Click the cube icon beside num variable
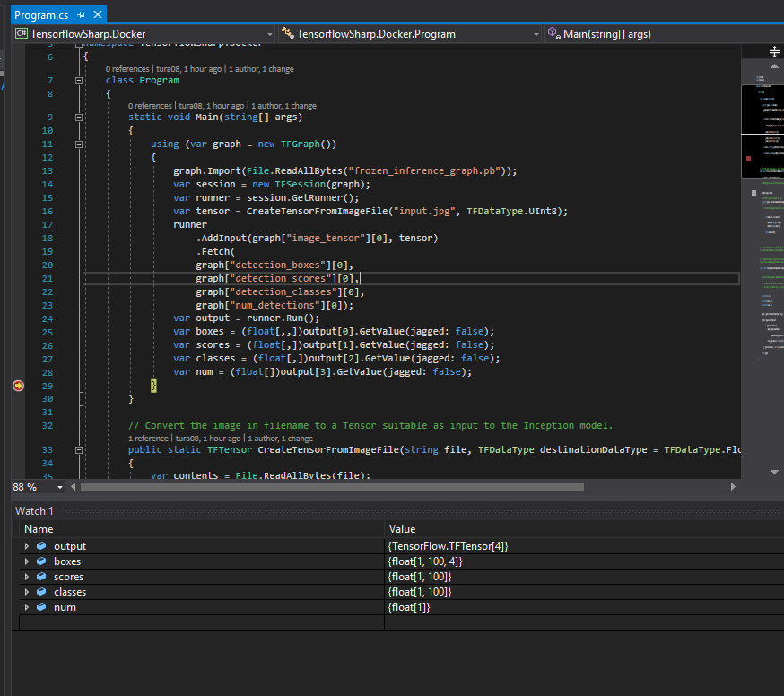Viewport: 784px width, 696px height. (41, 607)
